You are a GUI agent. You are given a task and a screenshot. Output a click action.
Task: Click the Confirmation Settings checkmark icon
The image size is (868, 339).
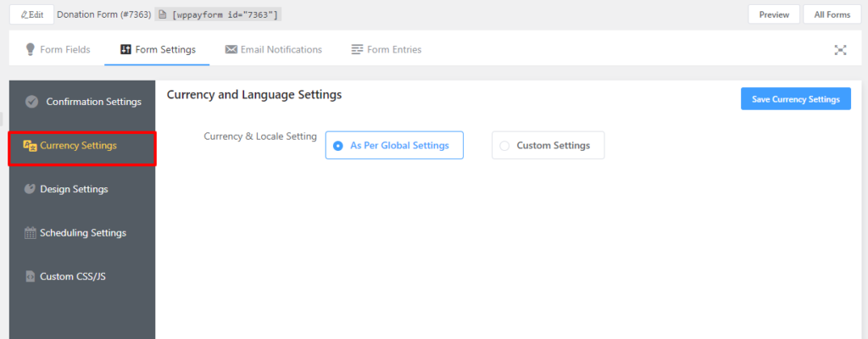31,102
